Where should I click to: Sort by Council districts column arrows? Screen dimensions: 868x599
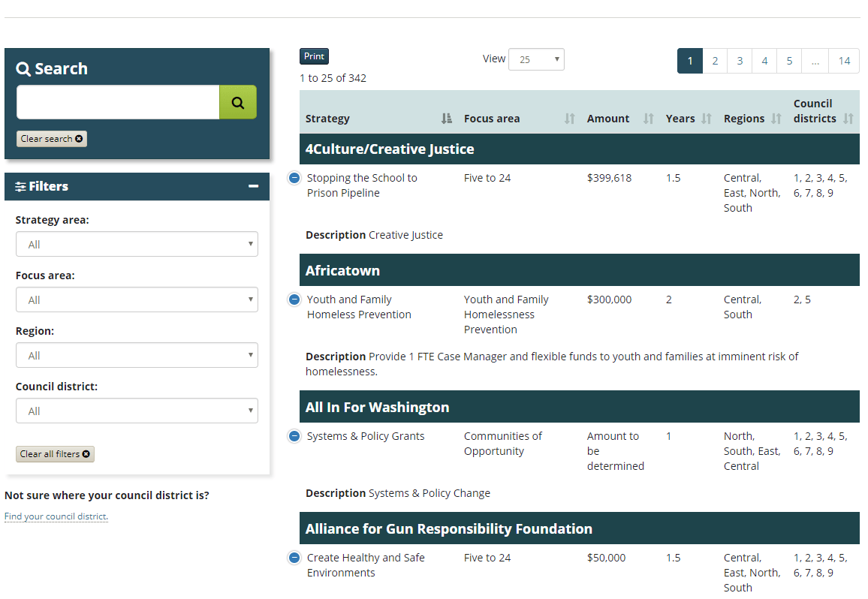[848, 119]
